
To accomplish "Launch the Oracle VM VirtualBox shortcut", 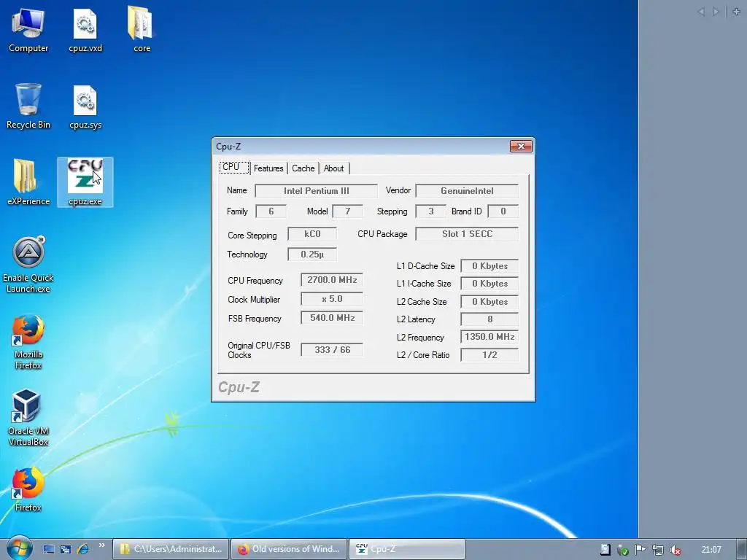I will point(28,418).
